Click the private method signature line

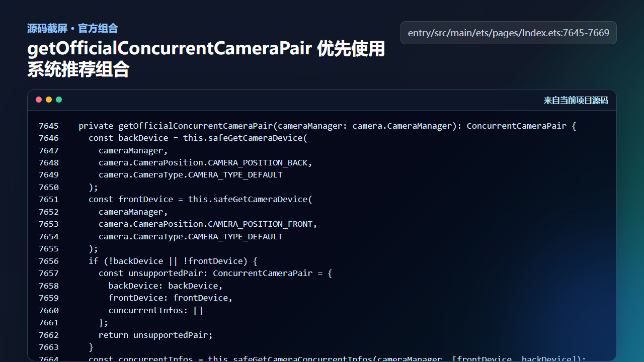click(x=327, y=126)
